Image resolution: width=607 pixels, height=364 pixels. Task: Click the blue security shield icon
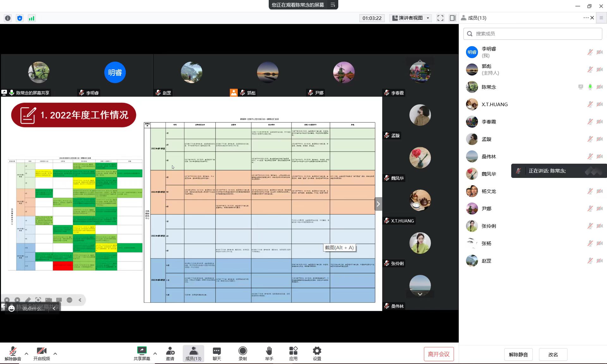pos(20,18)
